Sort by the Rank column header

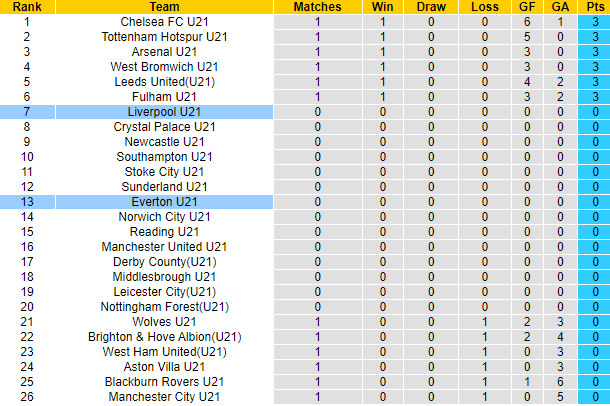click(x=27, y=6)
